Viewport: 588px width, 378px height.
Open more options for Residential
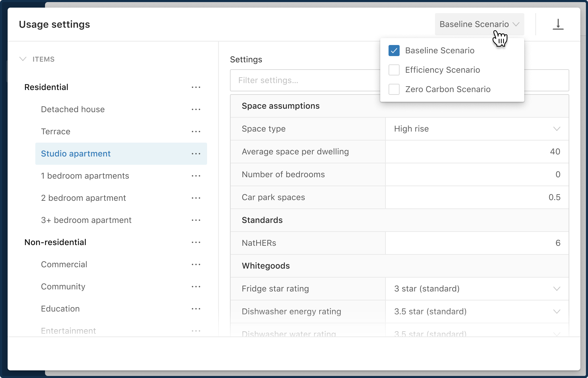[196, 87]
